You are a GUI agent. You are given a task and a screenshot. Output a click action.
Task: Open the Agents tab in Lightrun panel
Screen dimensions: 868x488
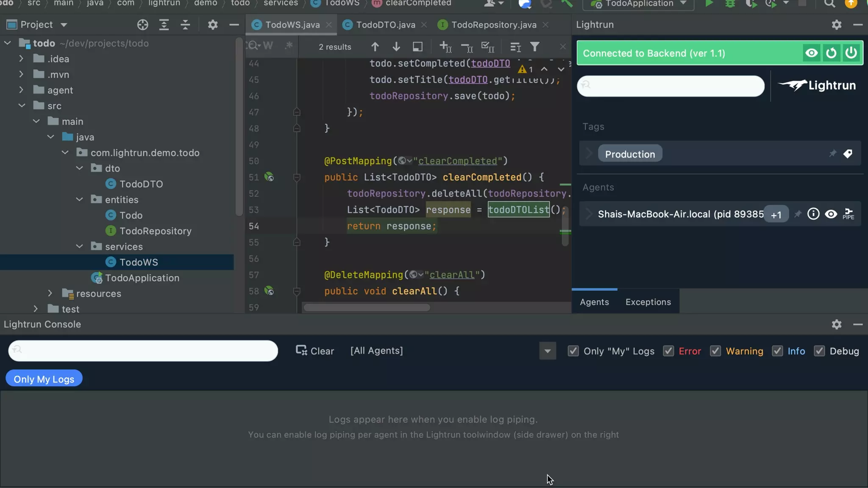tap(594, 302)
